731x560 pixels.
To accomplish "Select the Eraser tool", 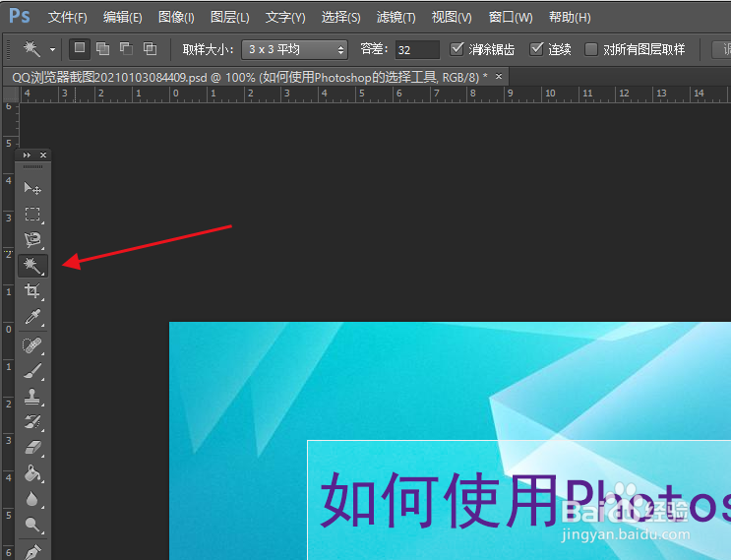I will click(32, 448).
